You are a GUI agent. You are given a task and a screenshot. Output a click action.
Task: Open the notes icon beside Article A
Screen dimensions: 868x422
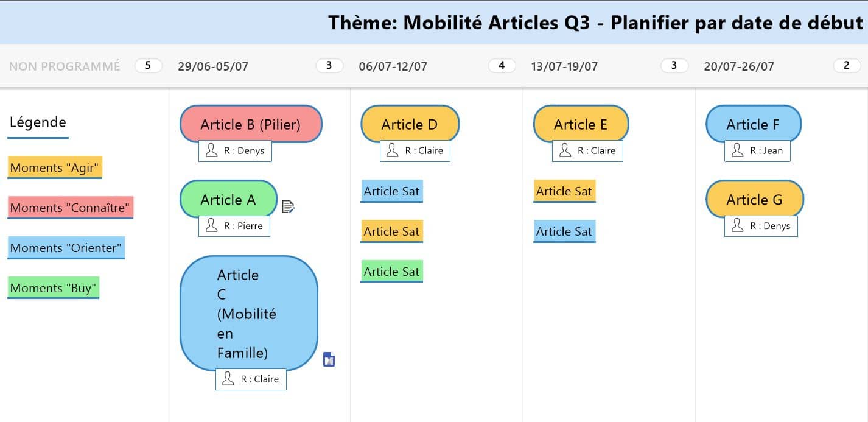pos(288,207)
